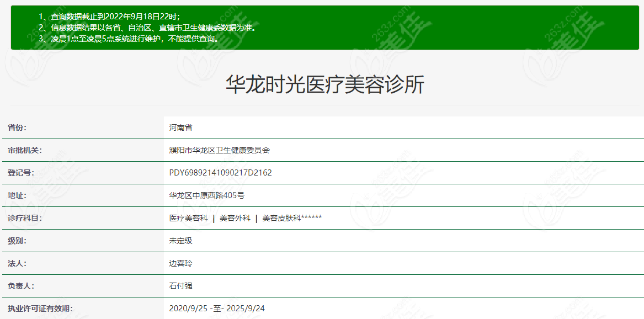
Task: Click the validity dates 2020/9/25 -至- 2025/9/24
Action: (x=217, y=309)
